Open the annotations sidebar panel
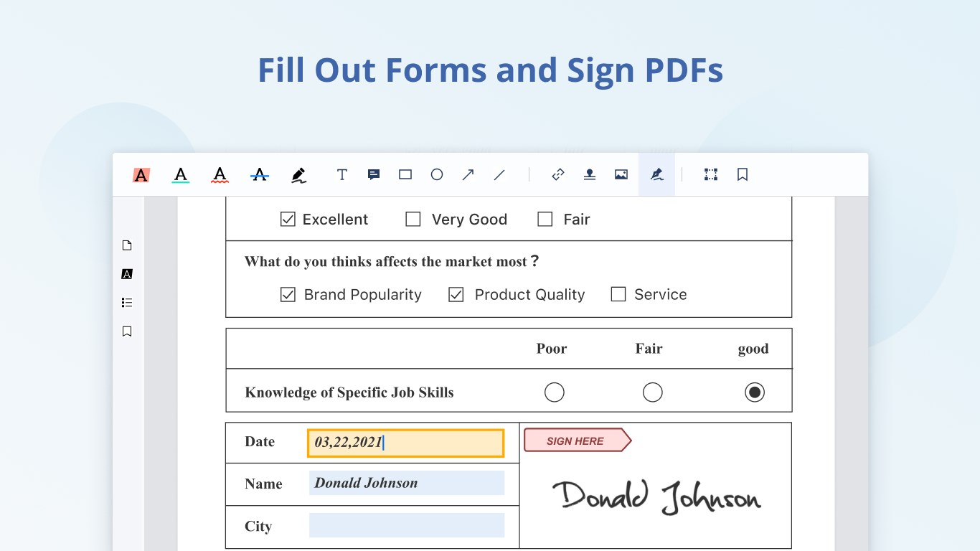The width and height of the screenshot is (980, 551). pos(127,274)
